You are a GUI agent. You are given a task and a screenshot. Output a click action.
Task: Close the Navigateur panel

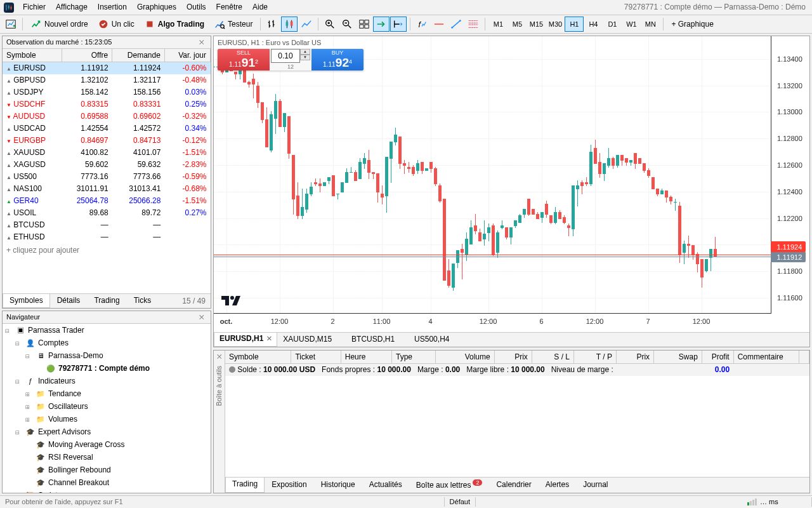click(202, 317)
